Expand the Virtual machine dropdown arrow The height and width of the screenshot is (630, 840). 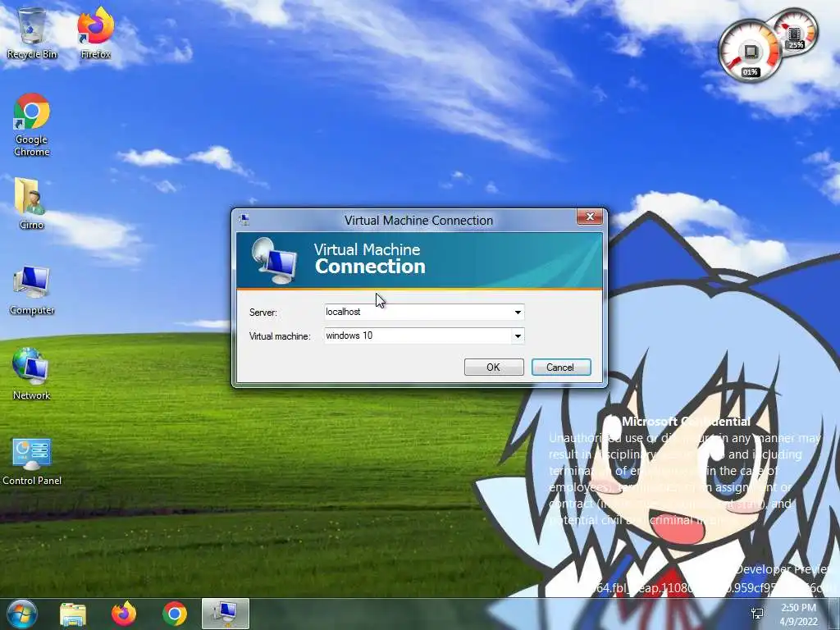coord(518,336)
